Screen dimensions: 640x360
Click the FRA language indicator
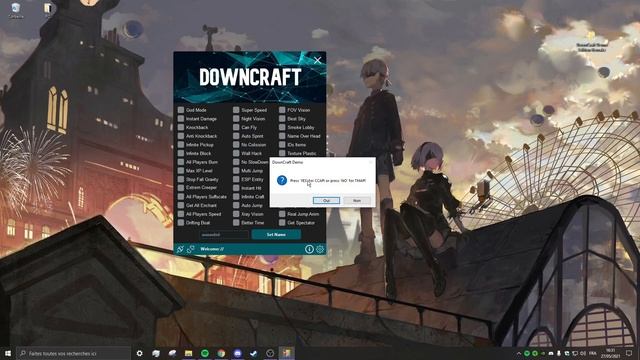[593, 353]
